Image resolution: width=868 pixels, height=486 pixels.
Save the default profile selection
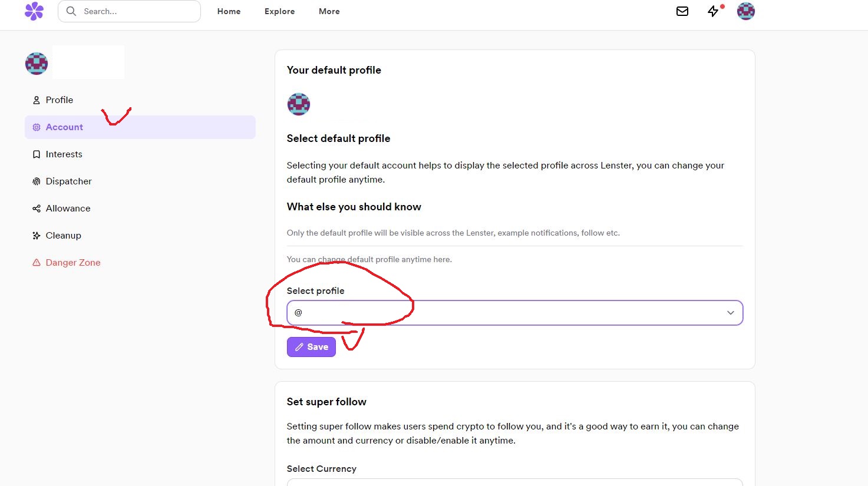coord(311,347)
